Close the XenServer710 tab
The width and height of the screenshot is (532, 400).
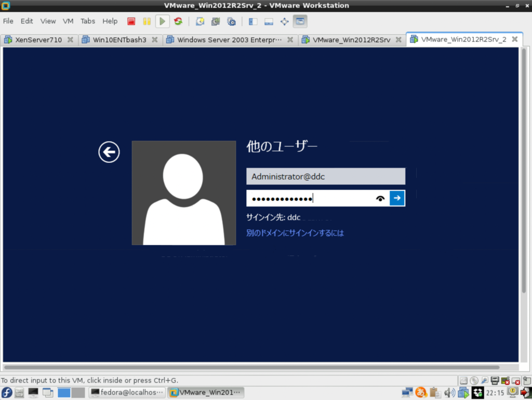(x=70, y=40)
